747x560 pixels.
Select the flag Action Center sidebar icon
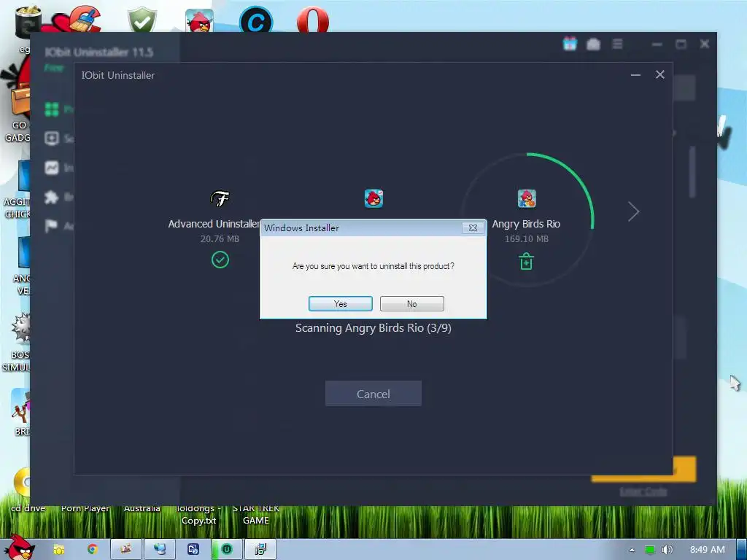click(x=51, y=226)
